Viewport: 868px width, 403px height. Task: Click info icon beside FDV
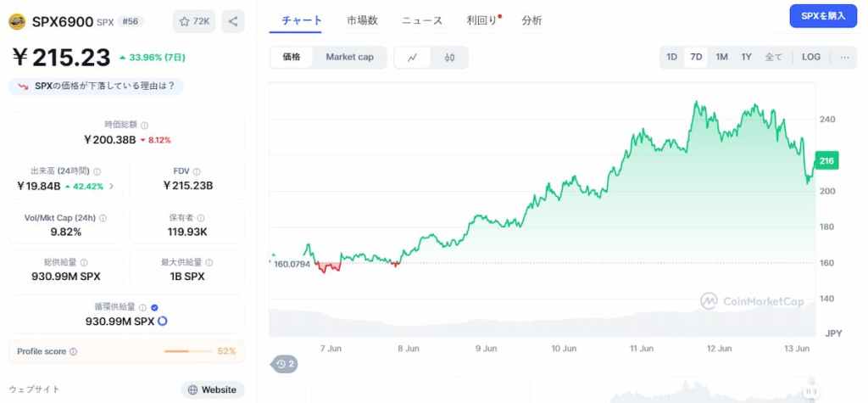pos(197,171)
